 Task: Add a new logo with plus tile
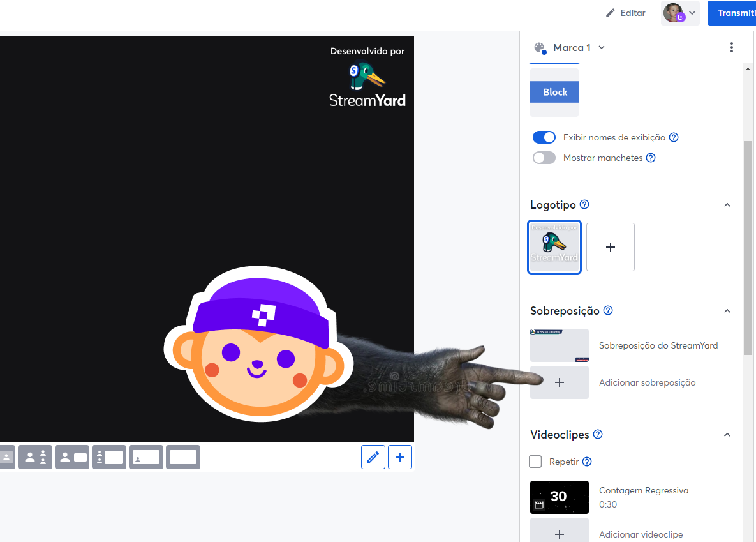[x=611, y=247]
